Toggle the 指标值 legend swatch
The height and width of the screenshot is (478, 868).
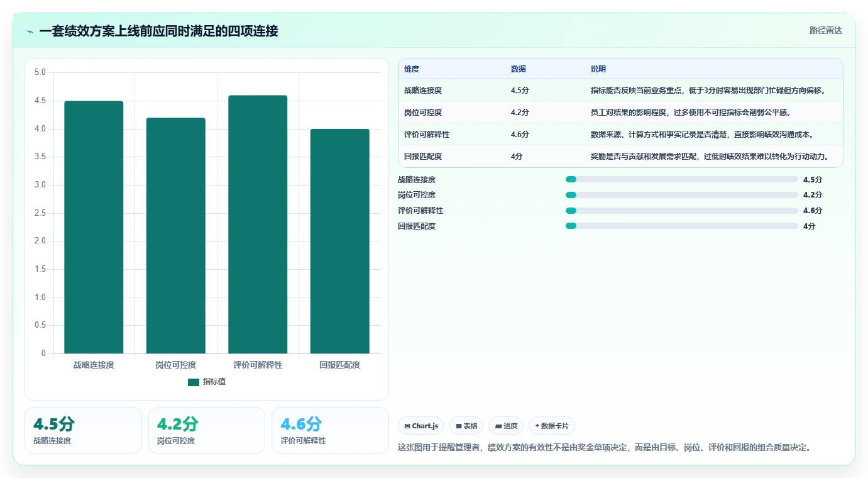click(x=194, y=382)
